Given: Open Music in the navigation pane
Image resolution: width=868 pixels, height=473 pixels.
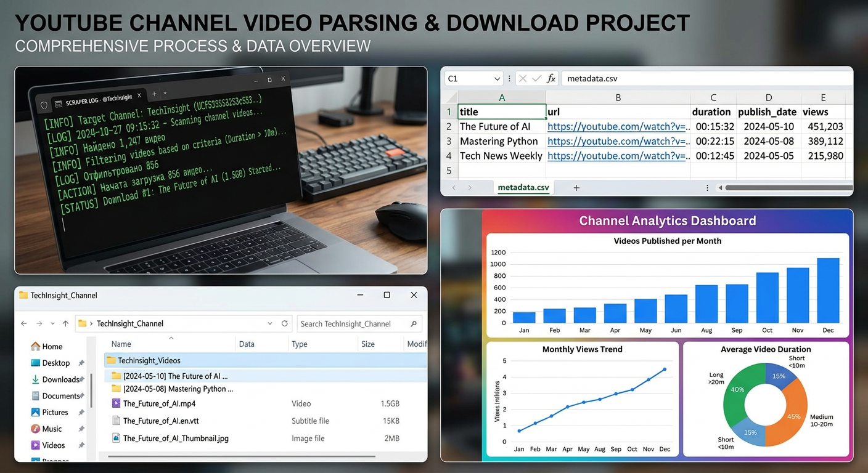Looking at the screenshot, I should (x=46, y=429).
